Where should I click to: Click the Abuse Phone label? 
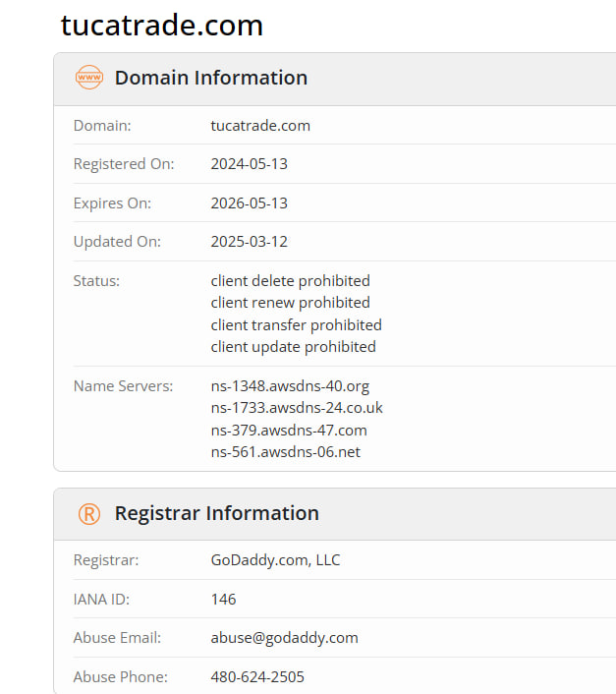click(120, 677)
